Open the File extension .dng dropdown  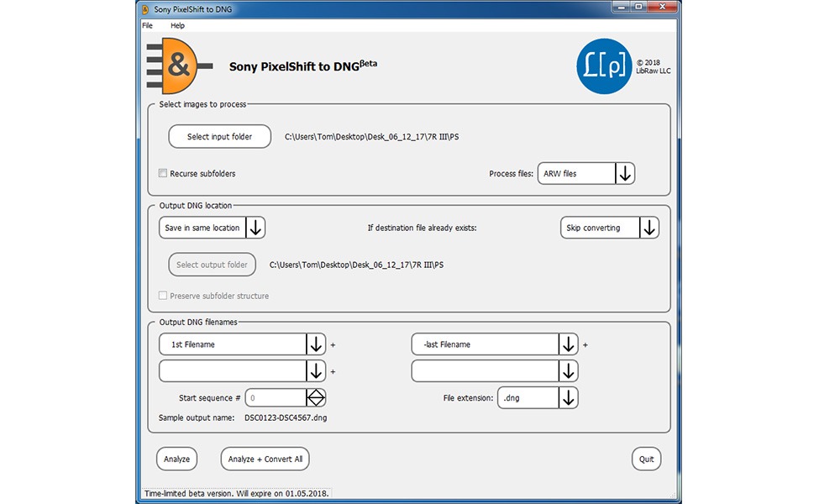[x=538, y=398]
